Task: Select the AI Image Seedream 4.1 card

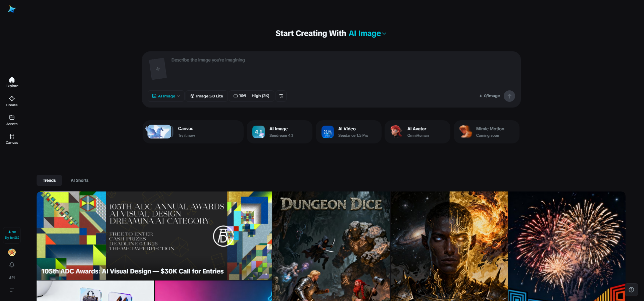Action: click(x=279, y=132)
